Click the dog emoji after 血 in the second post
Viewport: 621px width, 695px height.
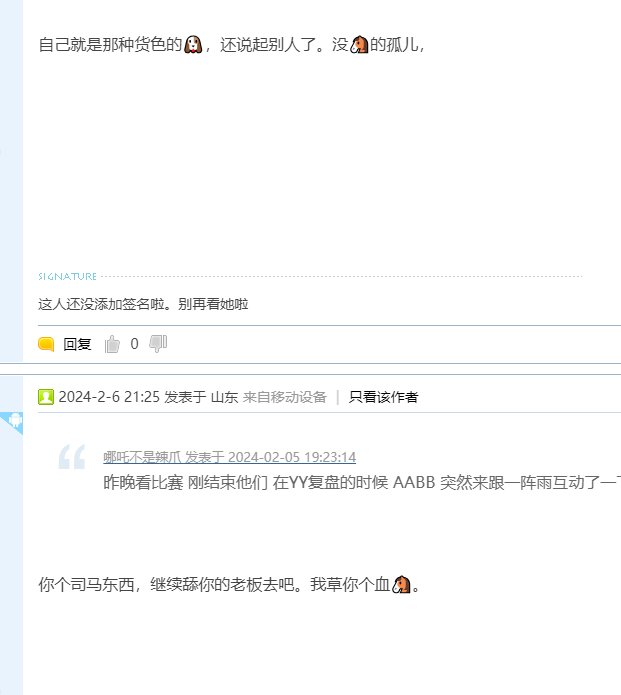click(x=402, y=584)
